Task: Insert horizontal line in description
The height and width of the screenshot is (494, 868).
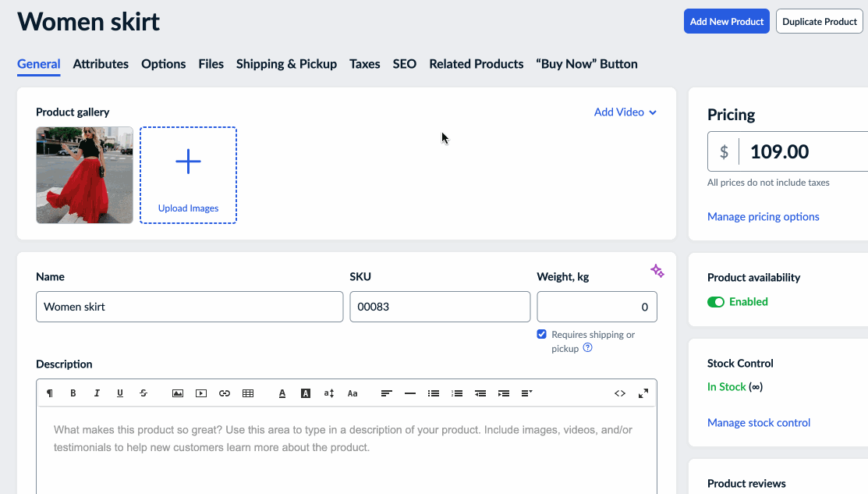Action: click(x=410, y=393)
